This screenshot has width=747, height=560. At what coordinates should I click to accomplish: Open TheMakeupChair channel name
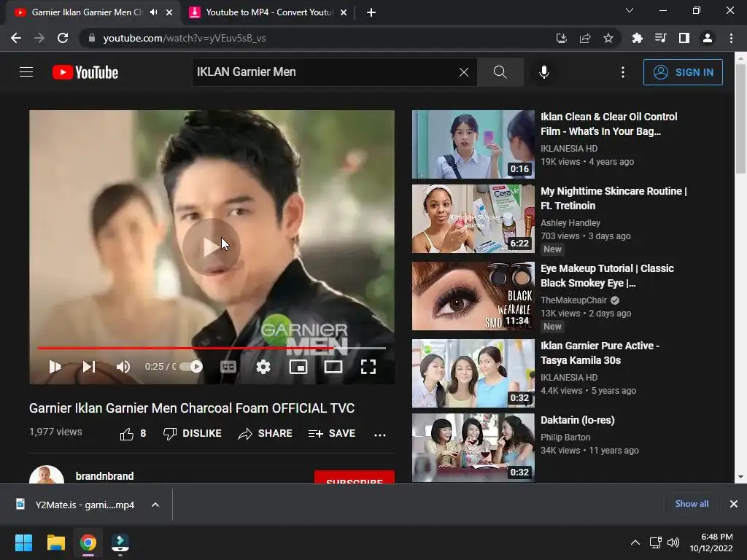pyautogui.click(x=573, y=300)
